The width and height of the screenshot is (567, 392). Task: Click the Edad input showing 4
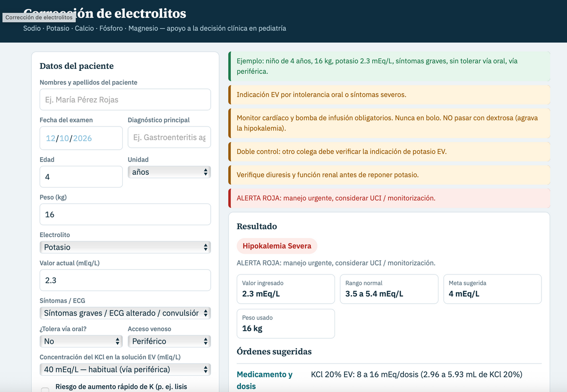pos(81,177)
